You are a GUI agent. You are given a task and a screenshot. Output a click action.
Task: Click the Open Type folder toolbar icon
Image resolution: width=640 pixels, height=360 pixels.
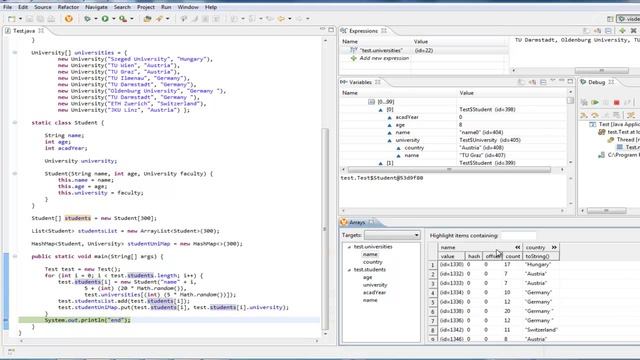click(x=147, y=19)
